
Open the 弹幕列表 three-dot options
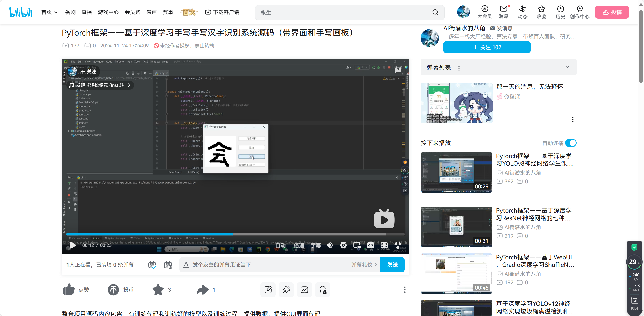click(459, 68)
